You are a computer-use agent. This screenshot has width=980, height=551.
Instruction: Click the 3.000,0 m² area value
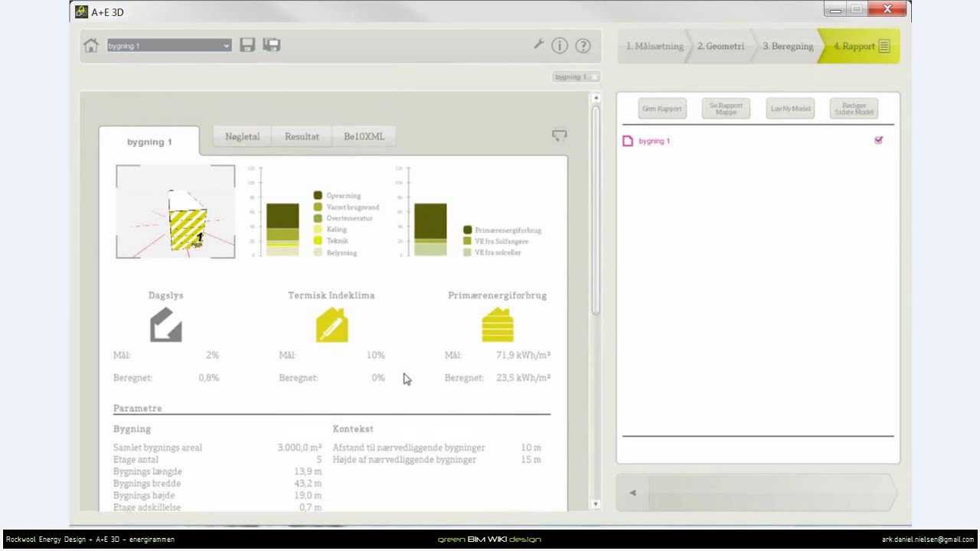299,448
